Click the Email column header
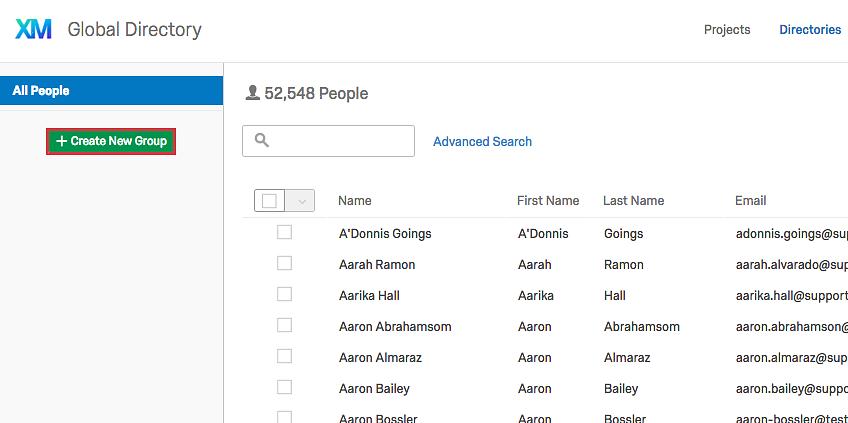848x423 pixels. 750,201
